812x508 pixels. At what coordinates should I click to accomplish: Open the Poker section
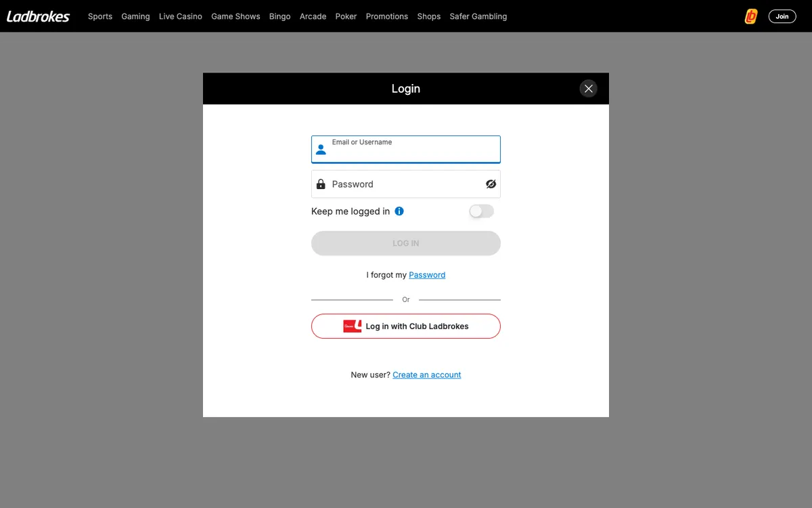click(346, 16)
